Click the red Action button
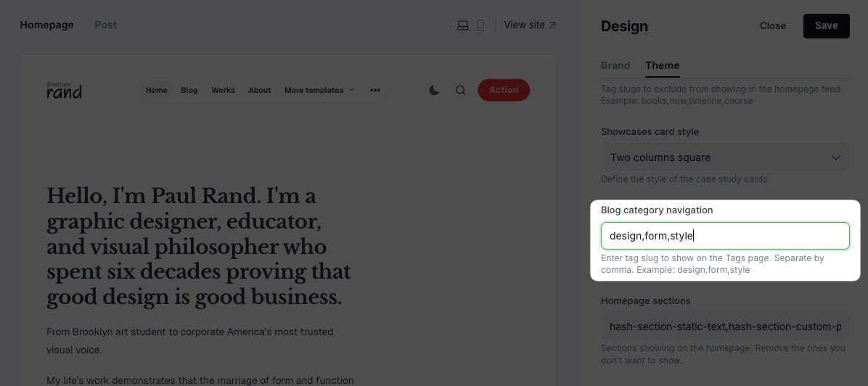The height and width of the screenshot is (386, 868). (503, 90)
